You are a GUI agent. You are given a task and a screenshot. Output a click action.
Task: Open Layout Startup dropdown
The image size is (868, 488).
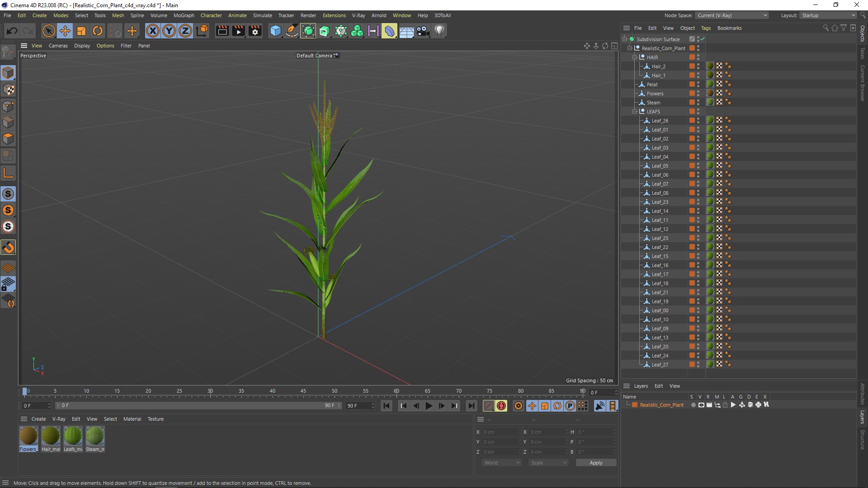pos(828,15)
